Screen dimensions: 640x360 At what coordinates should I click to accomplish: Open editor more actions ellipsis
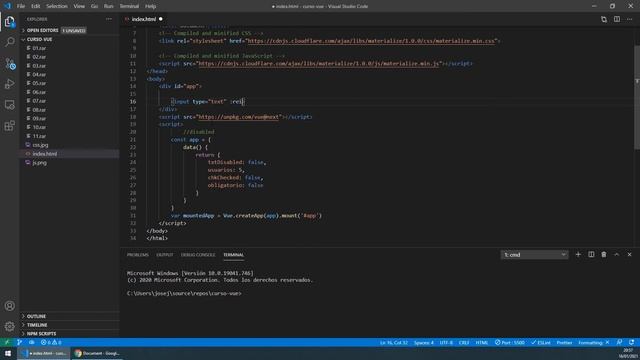pos(629,19)
